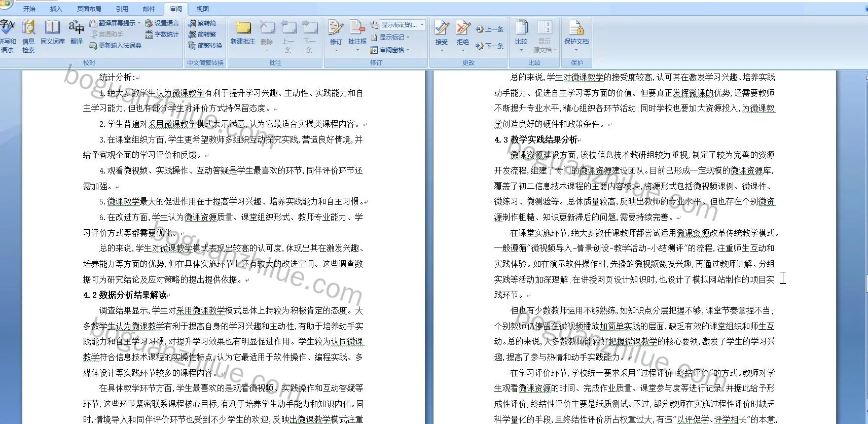Switch to the 邮件 tab

coord(149,9)
